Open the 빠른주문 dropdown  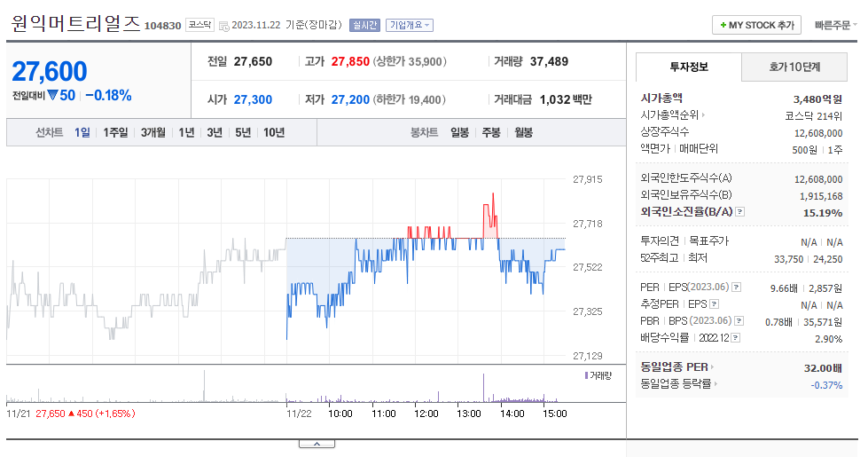click(835, 25)
